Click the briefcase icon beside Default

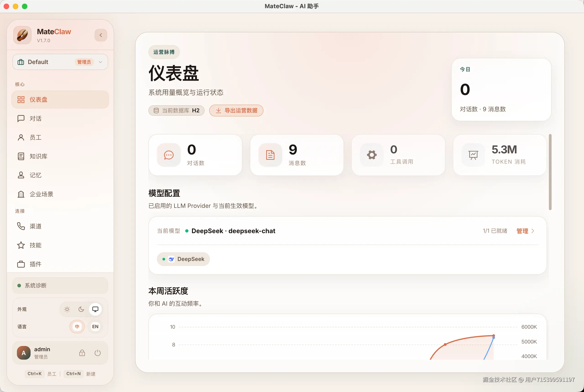21,62
